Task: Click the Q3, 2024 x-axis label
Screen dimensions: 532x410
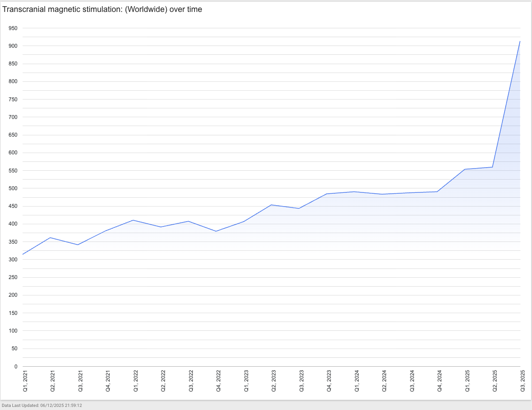Action: pyautogui.click(x=412, y=381)
